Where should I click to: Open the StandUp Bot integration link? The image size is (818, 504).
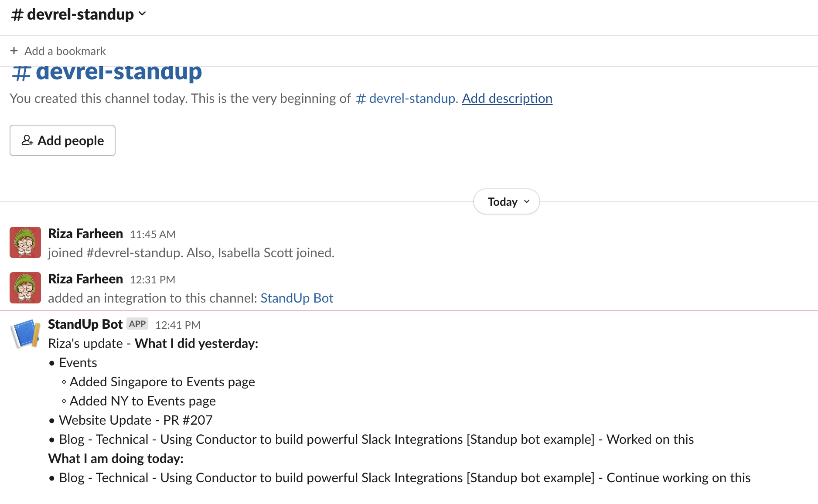pos(297,298)
